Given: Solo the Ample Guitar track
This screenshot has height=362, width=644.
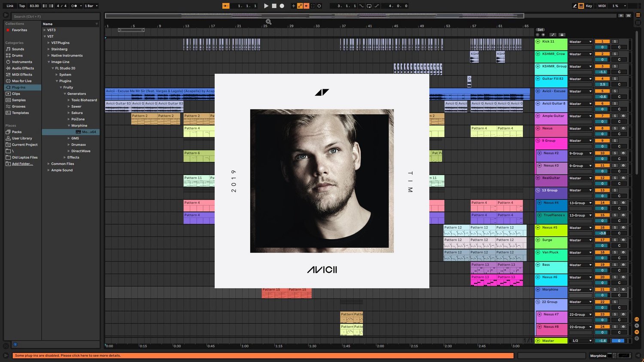Looking at the screenshot, I should [615, 116].
